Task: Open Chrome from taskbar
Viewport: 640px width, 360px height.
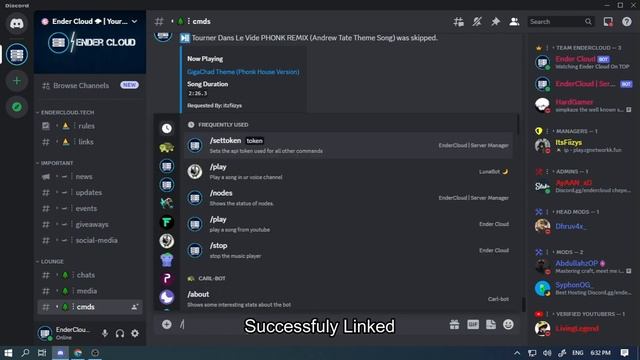Action: [x=78, y=353]
